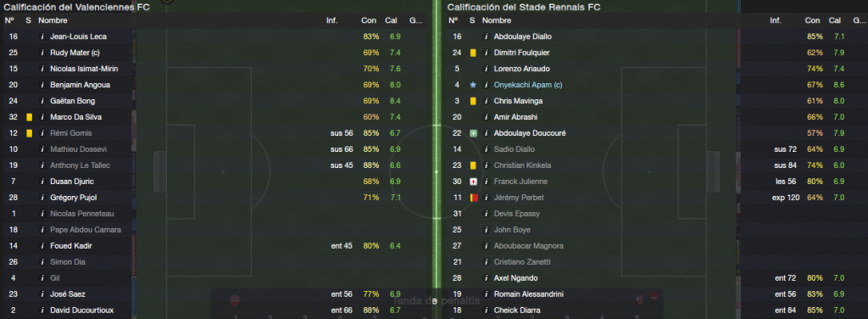Viewport: 868px width, 319px height.
Task: Sort Rennes players by Con column
Action: [813, 20]
